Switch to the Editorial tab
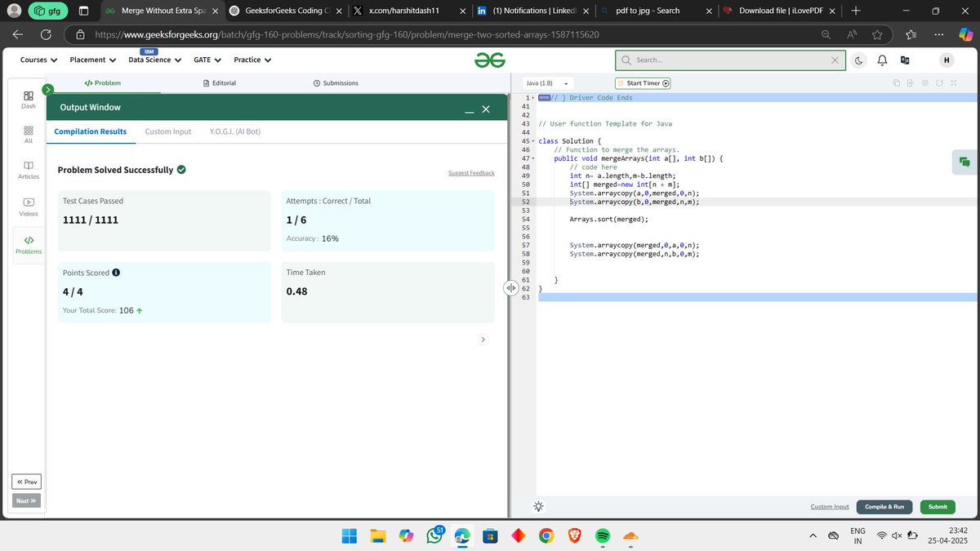Viewport: 980px width, 551px height. pyautogui.click(x=219, y=83)
